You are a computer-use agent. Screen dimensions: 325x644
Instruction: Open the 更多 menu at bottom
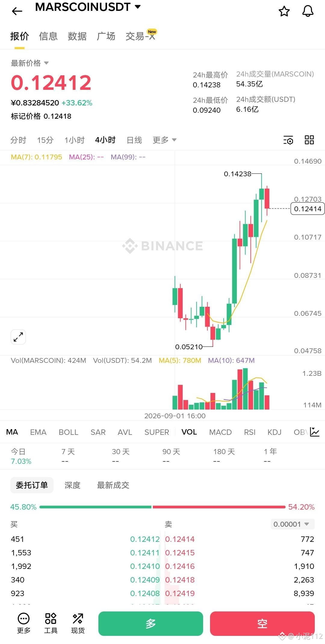[24, 623]
